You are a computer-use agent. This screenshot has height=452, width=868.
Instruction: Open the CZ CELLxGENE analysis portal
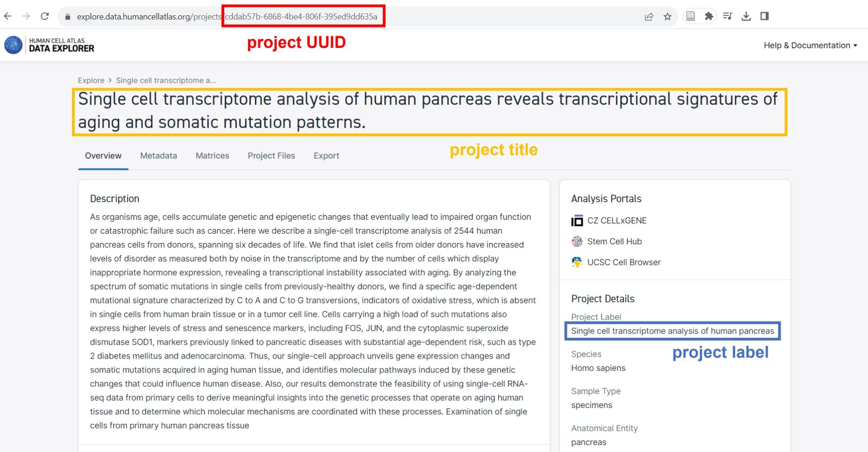coord(609,221)
